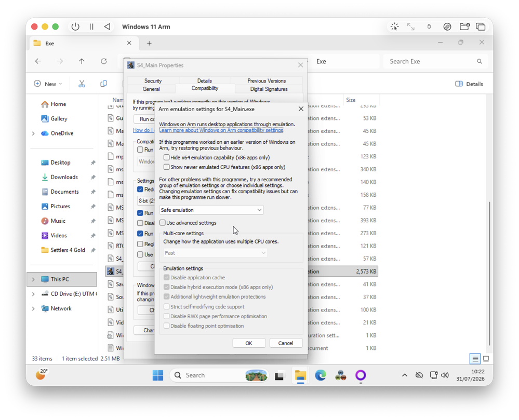Expand Network in navigation pane
Viewport: 519px width, 420px height.
click(x=33, y=308)
